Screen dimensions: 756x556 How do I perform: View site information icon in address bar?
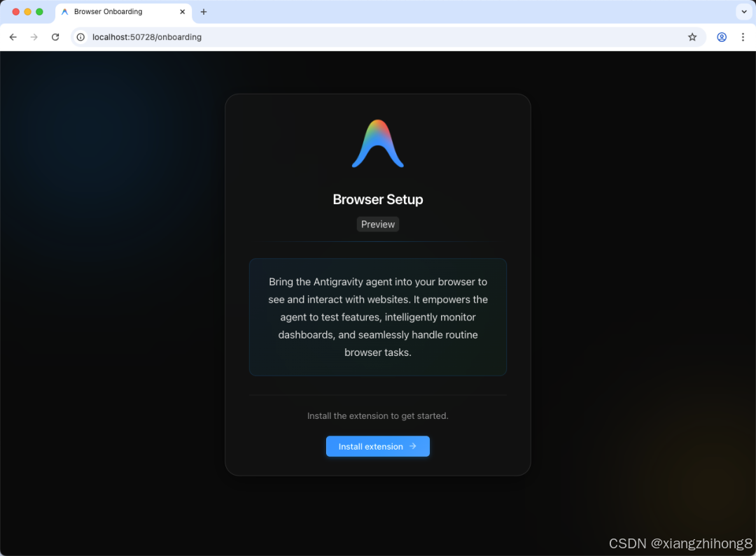tap(80, 37)
